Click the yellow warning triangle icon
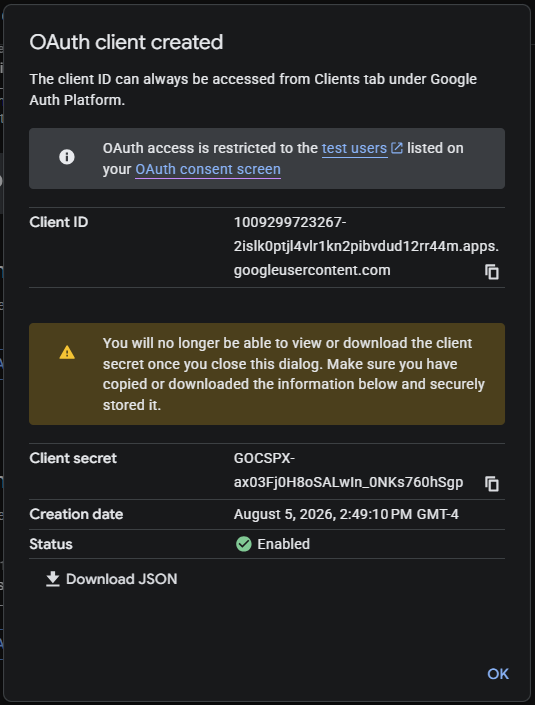This screenshot has height=705, width=535. 67,352
